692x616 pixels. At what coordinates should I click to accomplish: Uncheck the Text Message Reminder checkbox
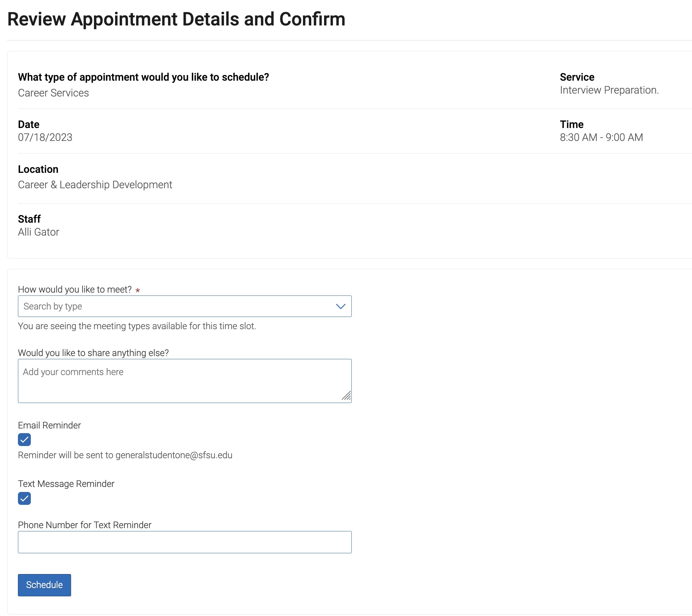coord(24,498)
